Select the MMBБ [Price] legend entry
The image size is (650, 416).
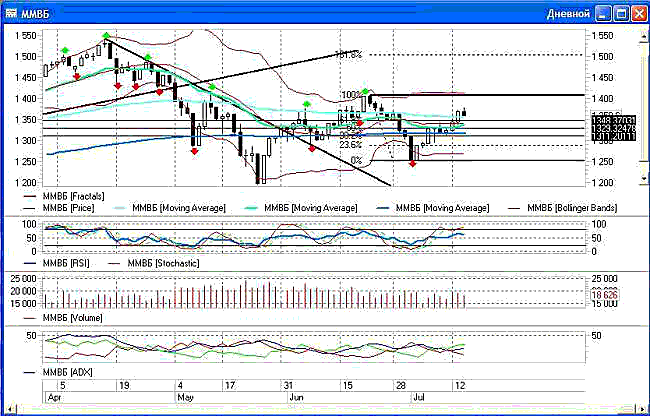59,208
